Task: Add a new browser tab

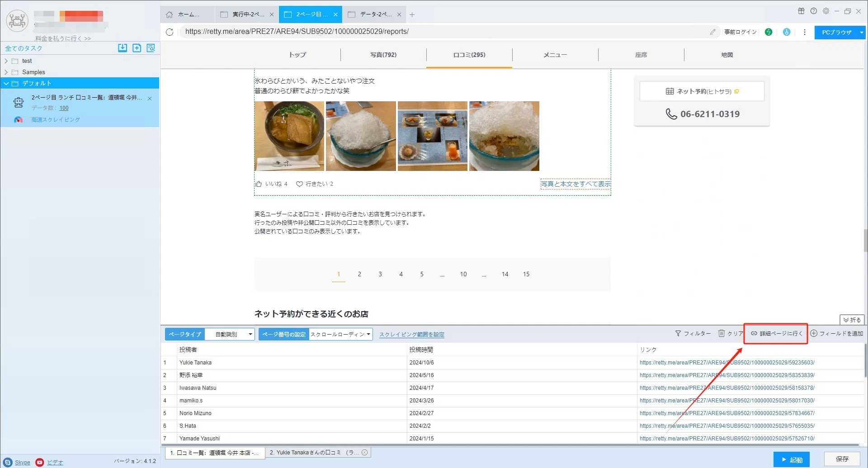Action: click(x=412, y=14)
